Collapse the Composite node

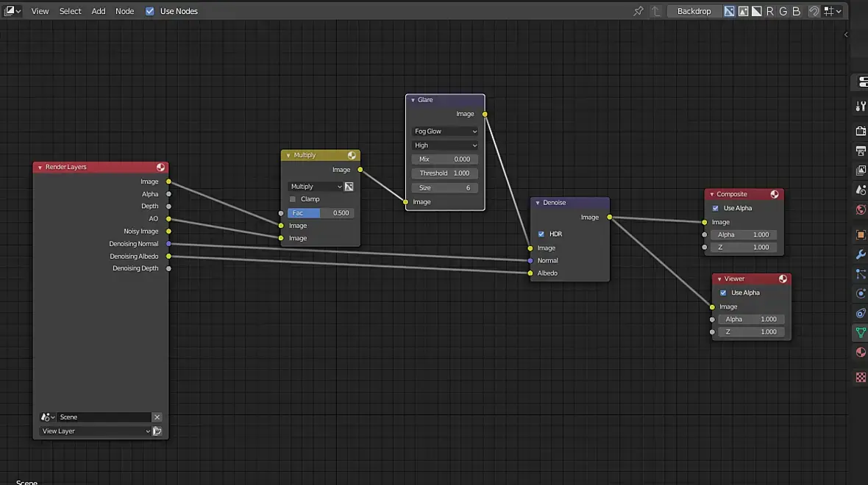(711, 195)
